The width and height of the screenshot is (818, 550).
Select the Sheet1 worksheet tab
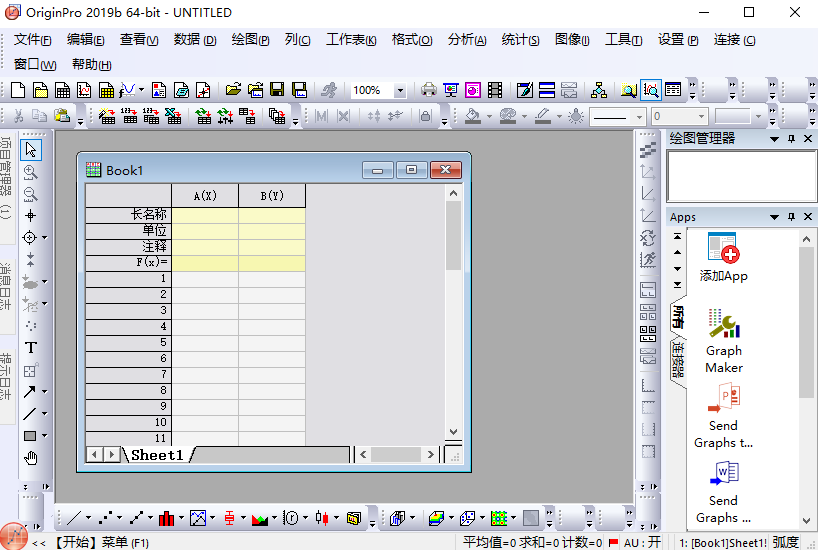coord(157,455)
